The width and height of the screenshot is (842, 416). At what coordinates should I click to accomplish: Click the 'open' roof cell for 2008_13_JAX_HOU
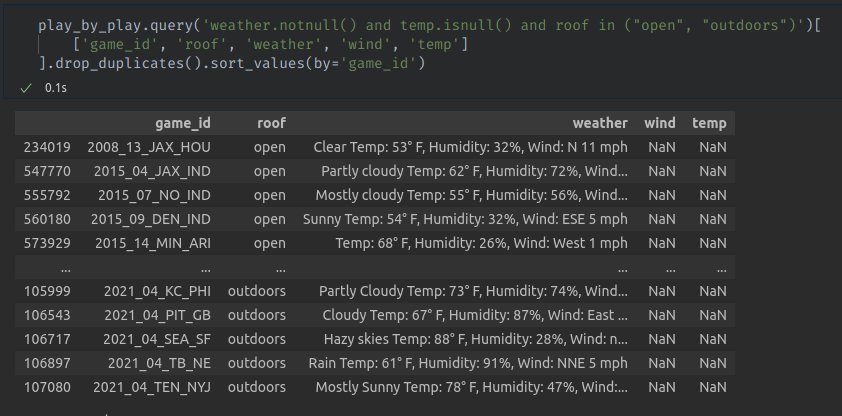click(270, 147)
